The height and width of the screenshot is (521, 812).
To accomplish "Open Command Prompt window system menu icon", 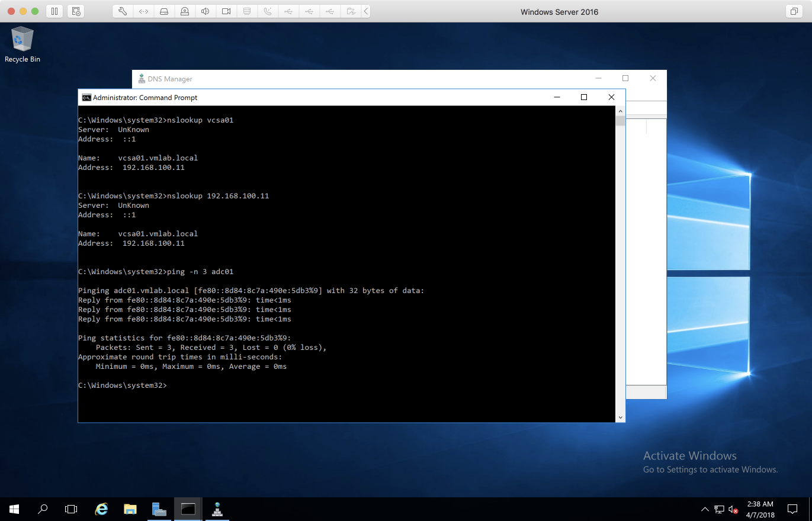I will click(86, 98).
